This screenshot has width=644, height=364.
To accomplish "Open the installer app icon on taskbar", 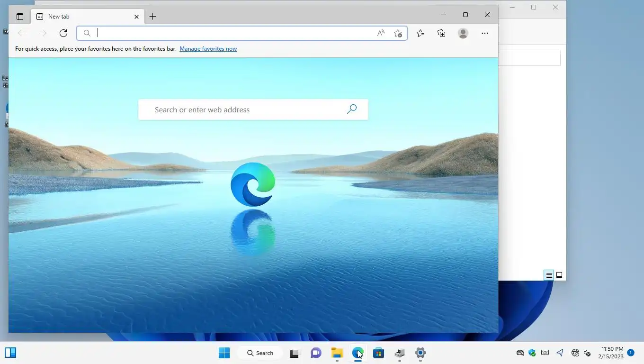I will (x=399, y=353).
